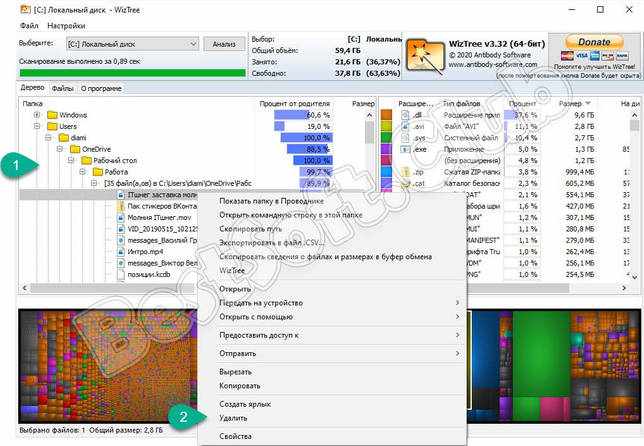Click the Donate button

pos(594,42)
